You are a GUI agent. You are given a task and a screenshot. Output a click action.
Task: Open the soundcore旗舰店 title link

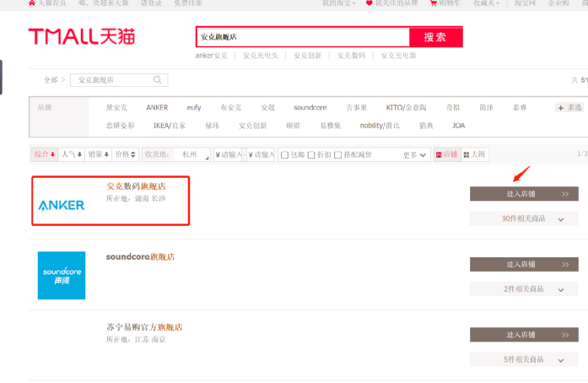tap(141, 257)
